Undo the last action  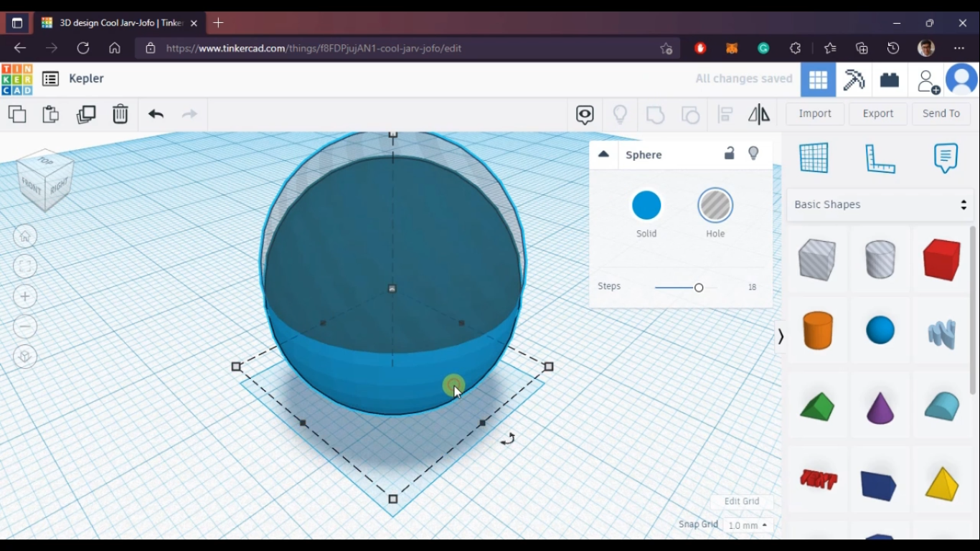pyautogui.click(x=156, y=114)
